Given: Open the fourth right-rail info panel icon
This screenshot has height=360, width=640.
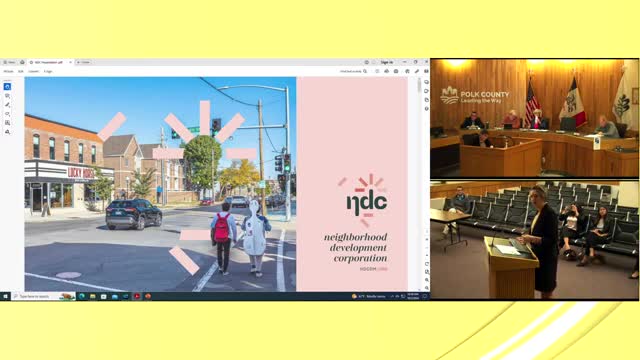Looking at the screenshot, I should pyautogui.click(x=426, y=109).
